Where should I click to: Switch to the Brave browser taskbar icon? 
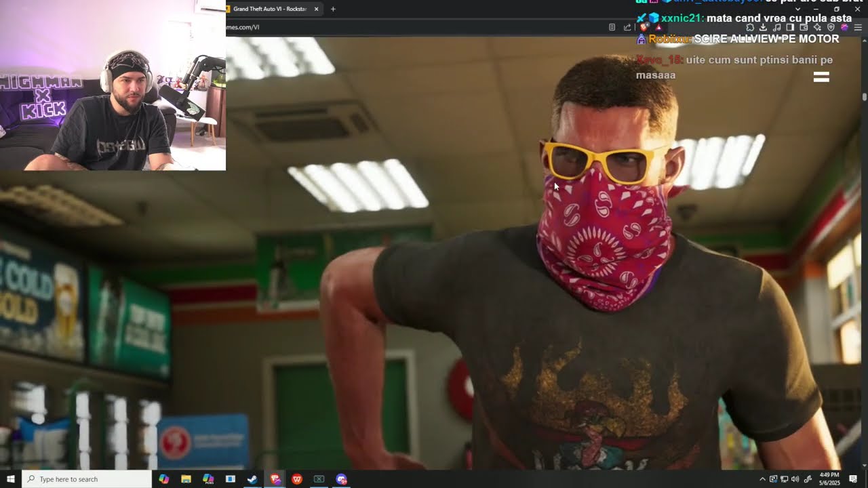[275, 479]
